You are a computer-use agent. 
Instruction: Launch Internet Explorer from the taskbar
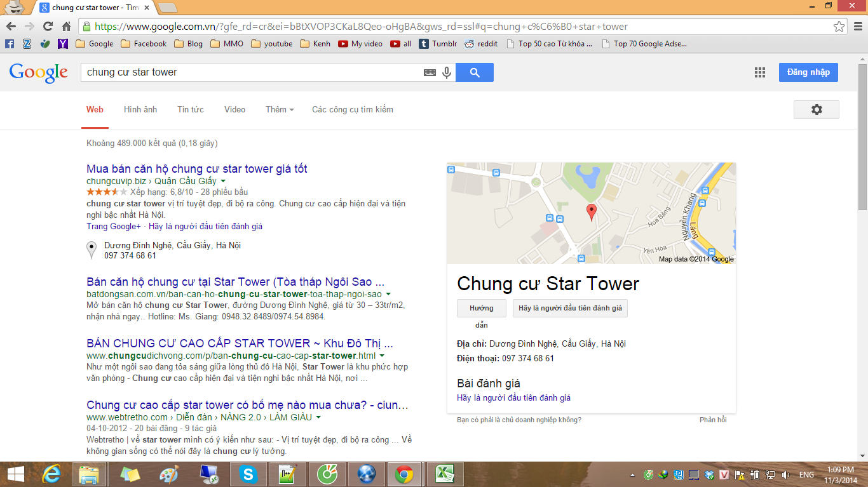(x=52, y=474)
